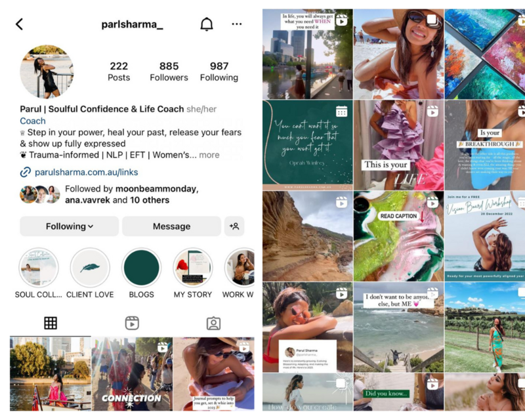This screenshot has width=525, height=420.
Task: Switch to the tagged photos tab
Action: pos(213,324)
